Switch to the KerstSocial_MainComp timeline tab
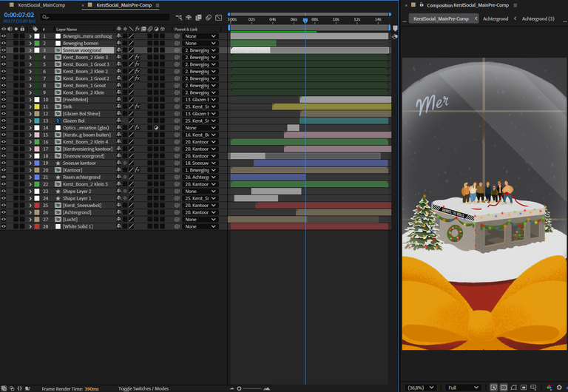 pyautogui.click(x=43, y=5)
